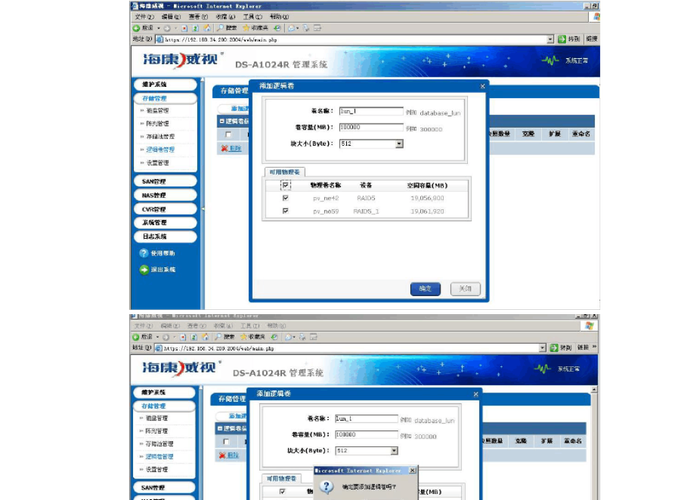The image size is (675, 500).
Task: Click the green 退出系统 exit icon
Action: click(143, 270)
